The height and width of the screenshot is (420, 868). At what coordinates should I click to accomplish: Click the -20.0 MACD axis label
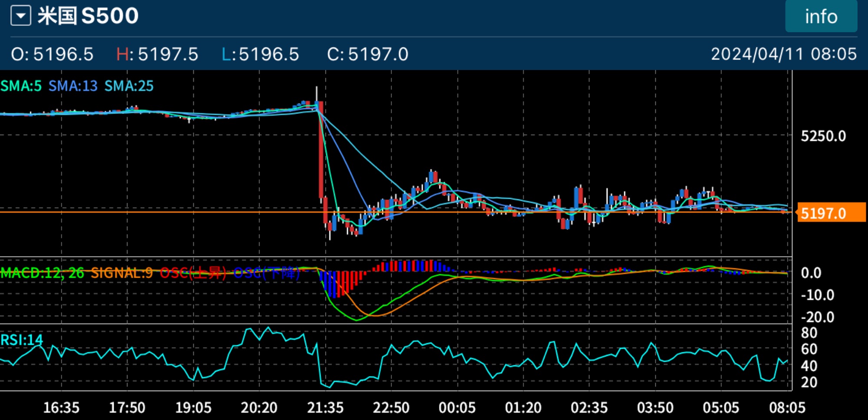pos(817,317)
